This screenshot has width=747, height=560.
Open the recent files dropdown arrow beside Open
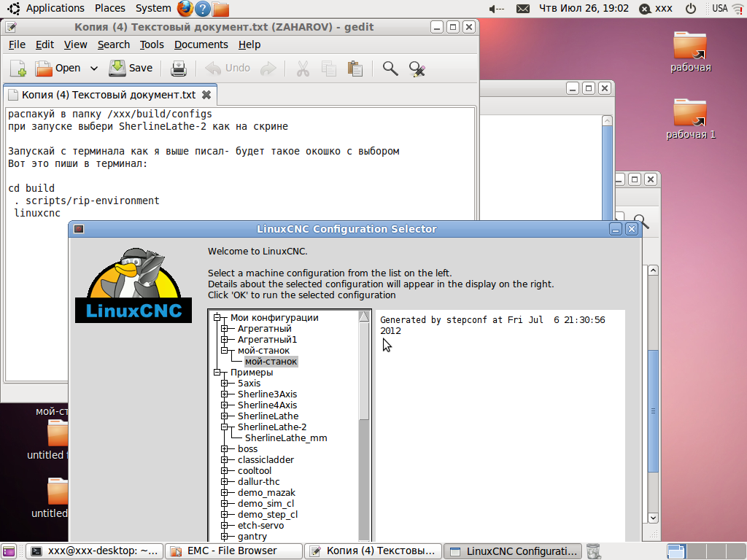click(x=94, y=69)
